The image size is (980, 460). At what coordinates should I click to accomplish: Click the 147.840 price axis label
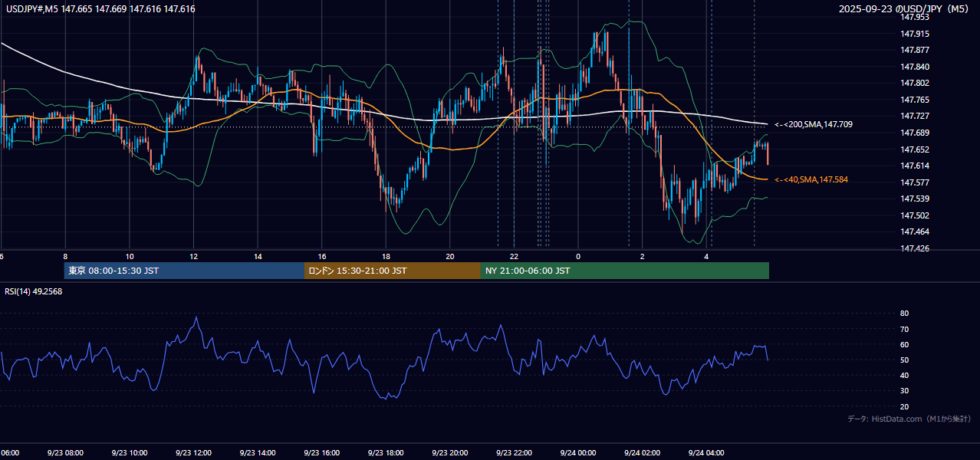(x=916, y=67)
